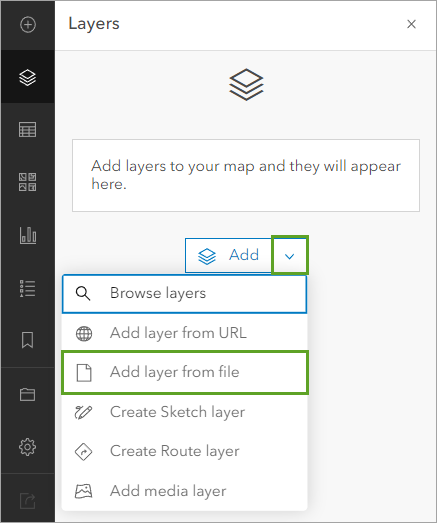Click the Add plus icon in the sidebar

(x=28, y=25)
